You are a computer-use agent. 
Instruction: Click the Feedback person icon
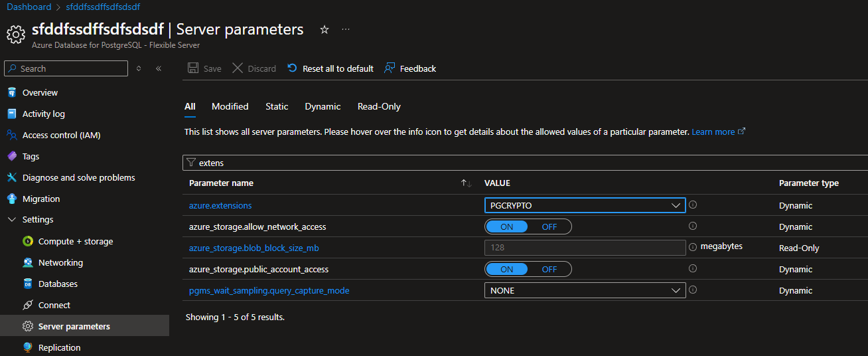390,68
